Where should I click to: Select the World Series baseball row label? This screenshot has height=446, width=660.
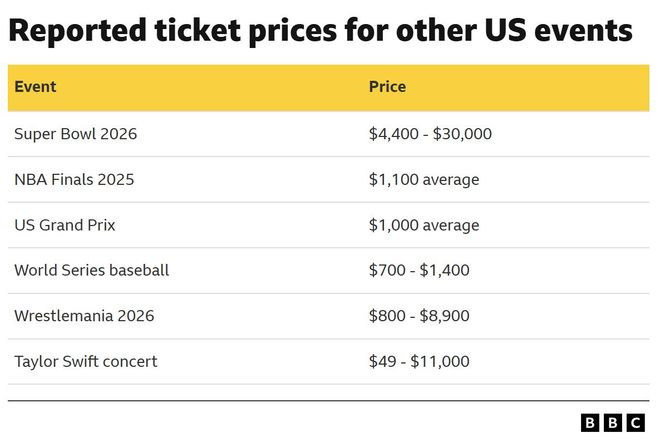[92, 270]
